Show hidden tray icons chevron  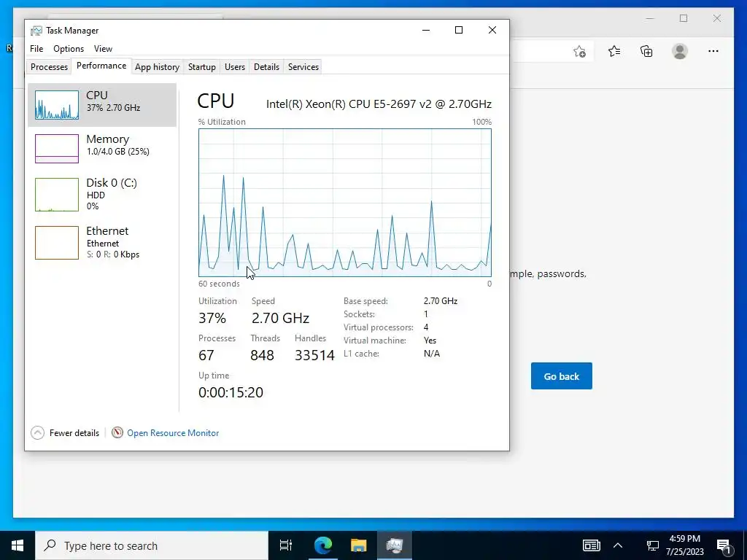click(x=618, y=545)
